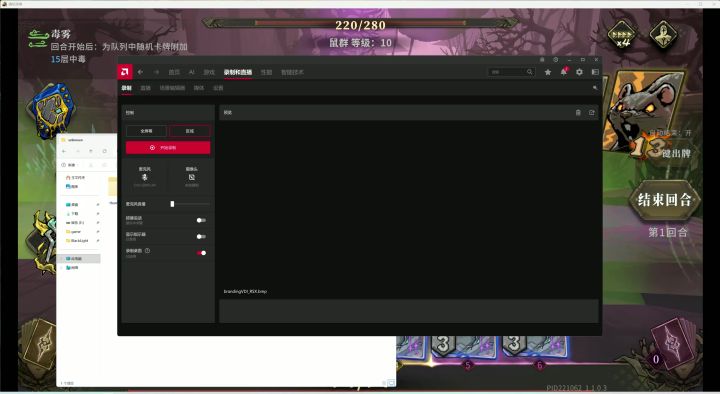Click the help question-mark icon in AMD title bar
This screenshot has height=394, width=720.
click(556, 60)
